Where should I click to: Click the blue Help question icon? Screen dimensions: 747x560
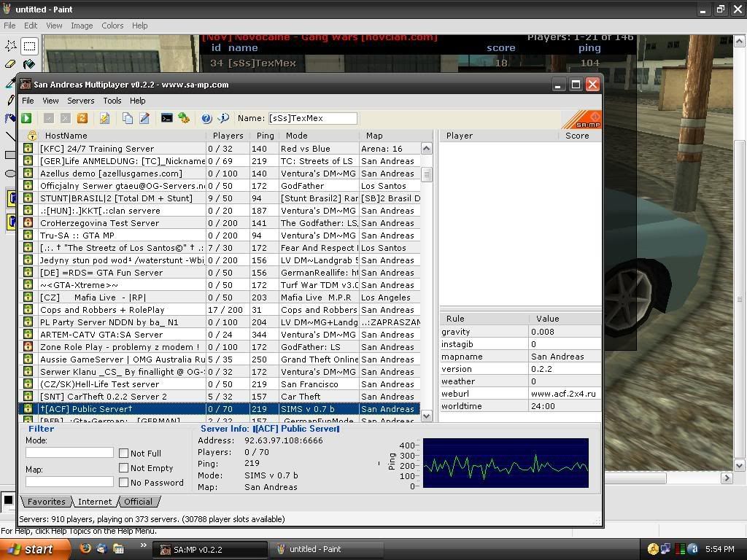(x=206, y=118)
